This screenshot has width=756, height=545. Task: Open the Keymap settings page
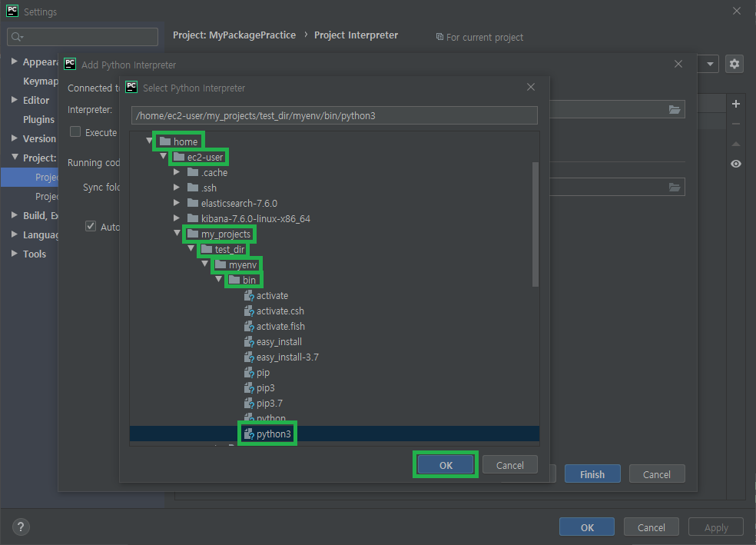[40, 81]
